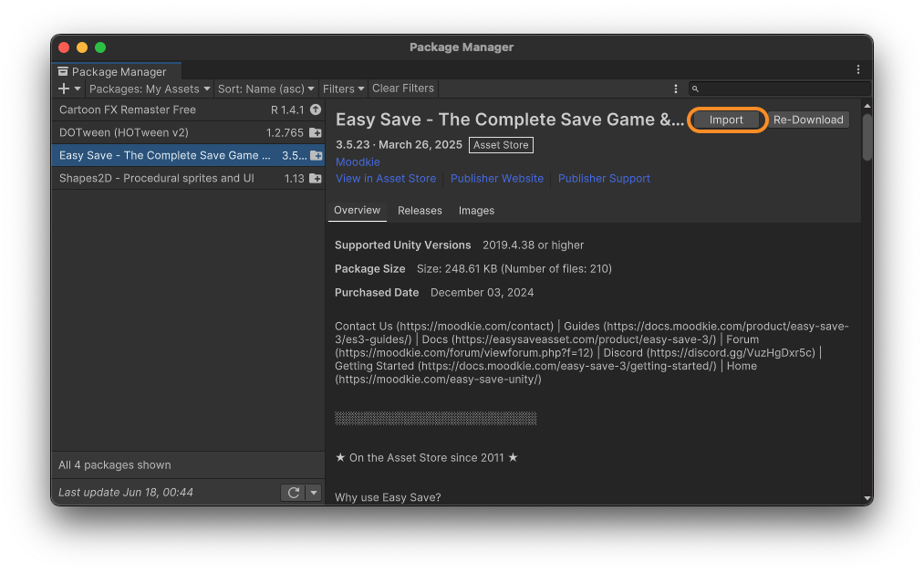Click the details scrollbar down arrow
Viewport: 924px width, 573px height.
pos(867,499)
